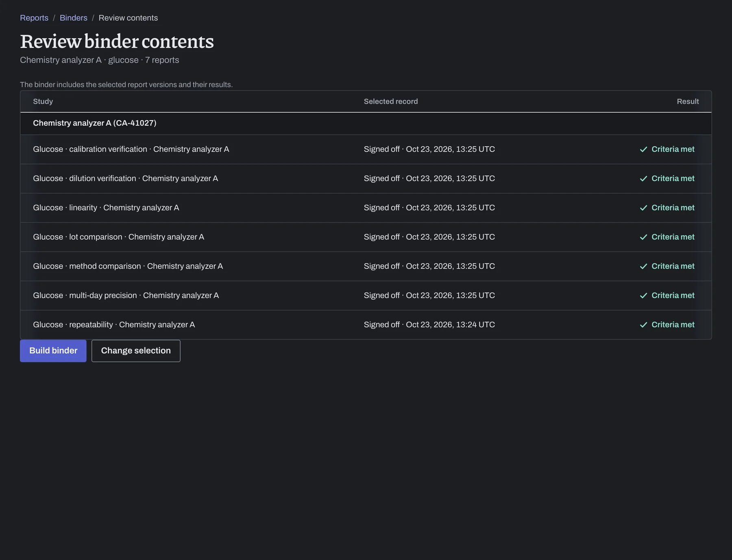
Task: Click signed-off record in calibration verification row
Action: [x=429, y=149]
